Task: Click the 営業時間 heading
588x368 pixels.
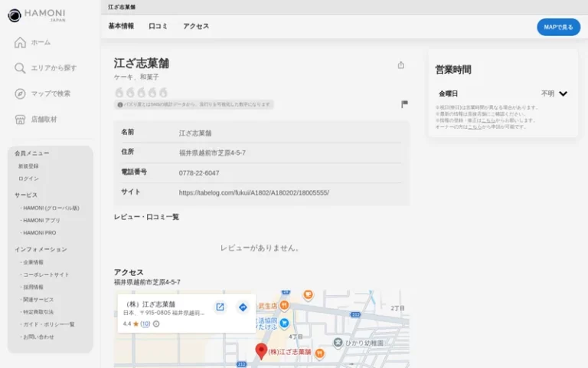Action: [453, 70]
